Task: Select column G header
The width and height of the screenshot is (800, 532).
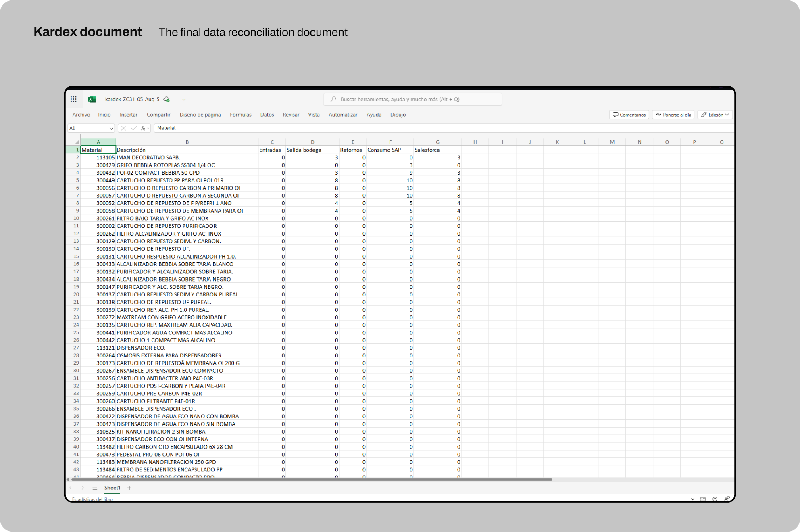Action: click(437, 142)
